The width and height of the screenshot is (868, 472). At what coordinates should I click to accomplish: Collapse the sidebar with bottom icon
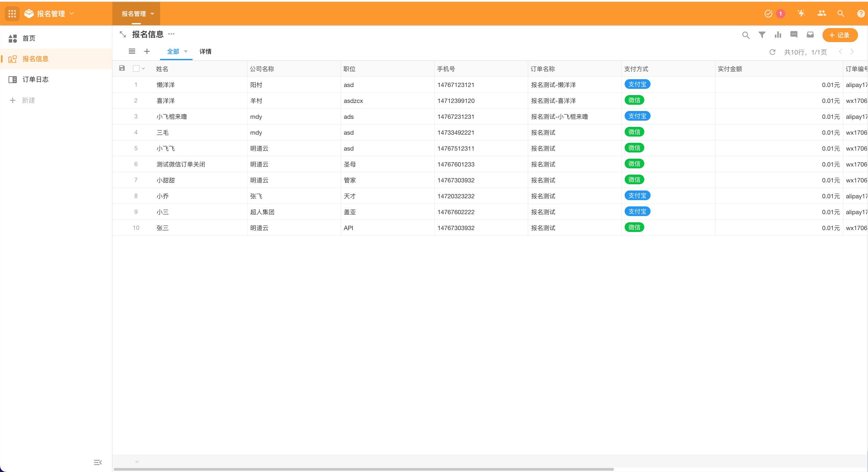click(98, 462)
